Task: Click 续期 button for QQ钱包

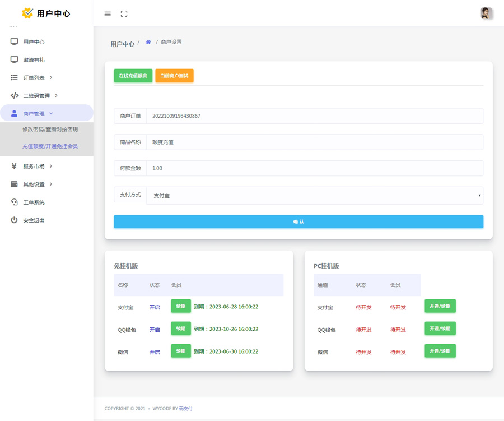Action: tap(181, 329)
